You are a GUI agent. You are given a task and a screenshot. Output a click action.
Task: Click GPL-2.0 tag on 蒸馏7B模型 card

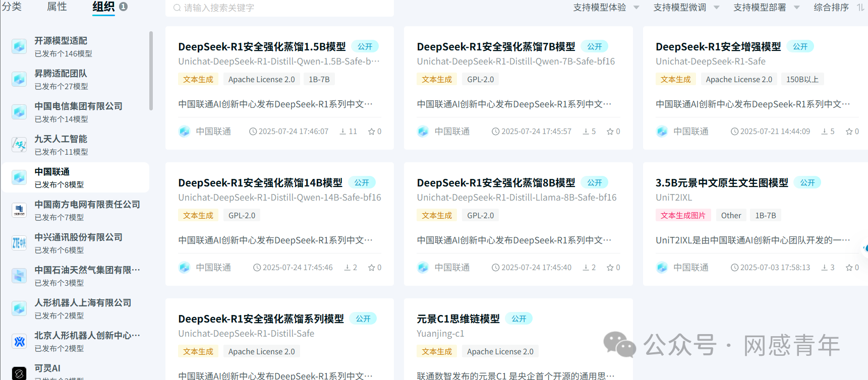[480, 79]
